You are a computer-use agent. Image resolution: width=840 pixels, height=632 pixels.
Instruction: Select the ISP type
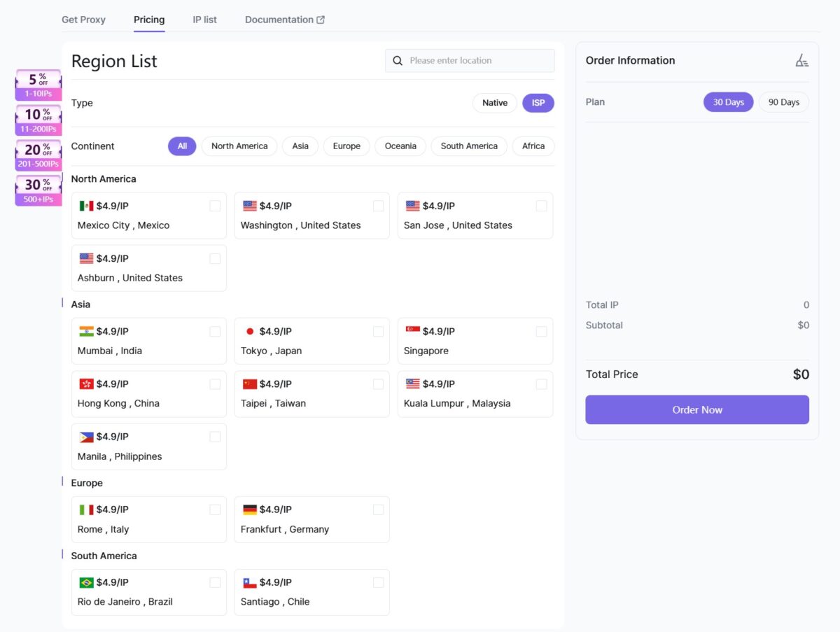pos(538,103)
